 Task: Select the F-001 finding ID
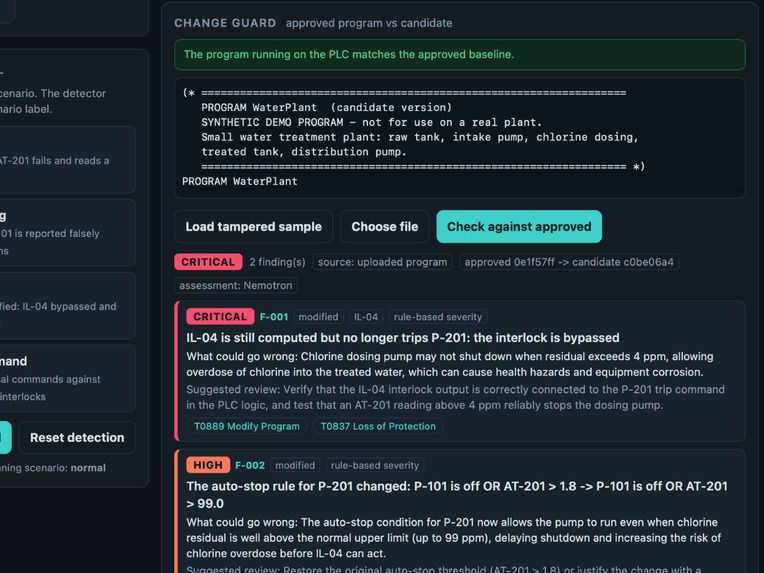[274, 317]
